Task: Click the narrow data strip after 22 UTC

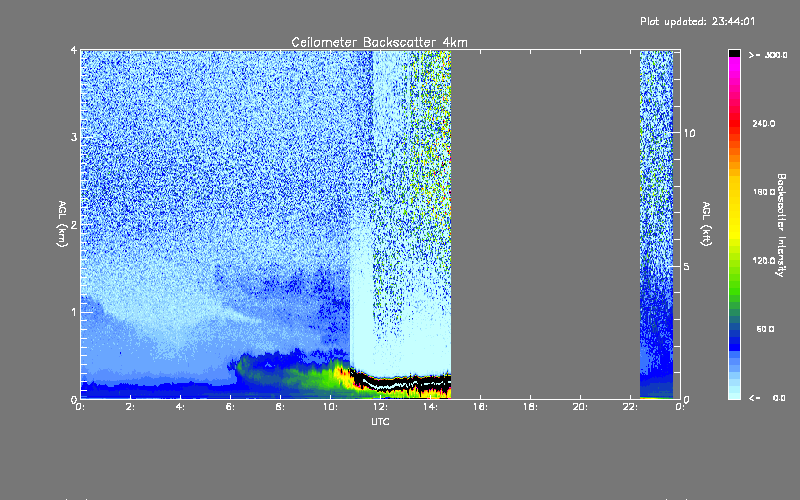Action: 657,224
